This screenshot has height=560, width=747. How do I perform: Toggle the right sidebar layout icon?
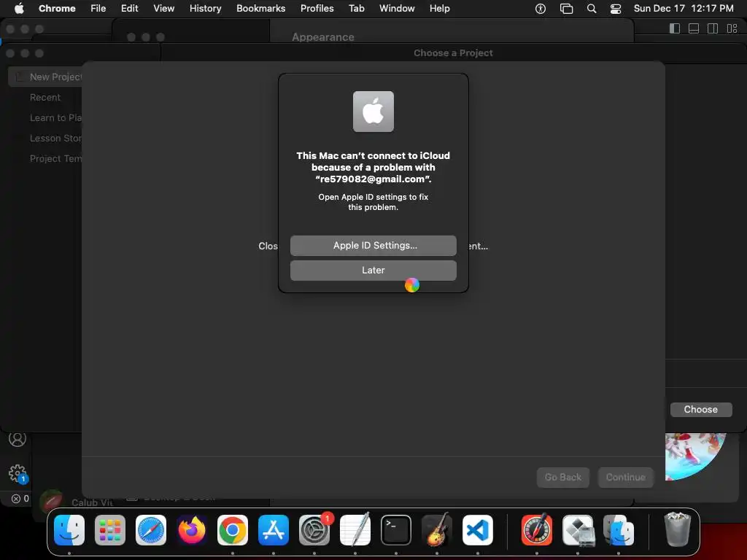pyautogui.click(x=713, y=28)
